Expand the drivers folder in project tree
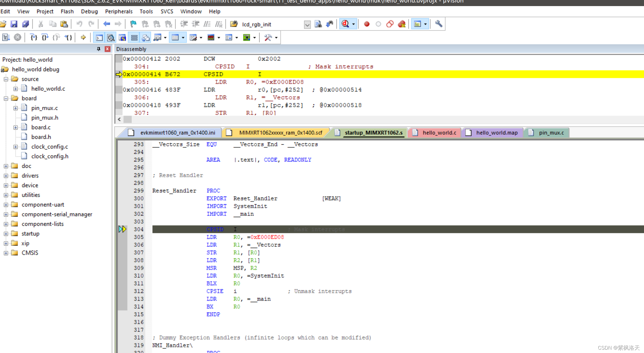The width and height of the screenshot is (644, 353). 6,176
